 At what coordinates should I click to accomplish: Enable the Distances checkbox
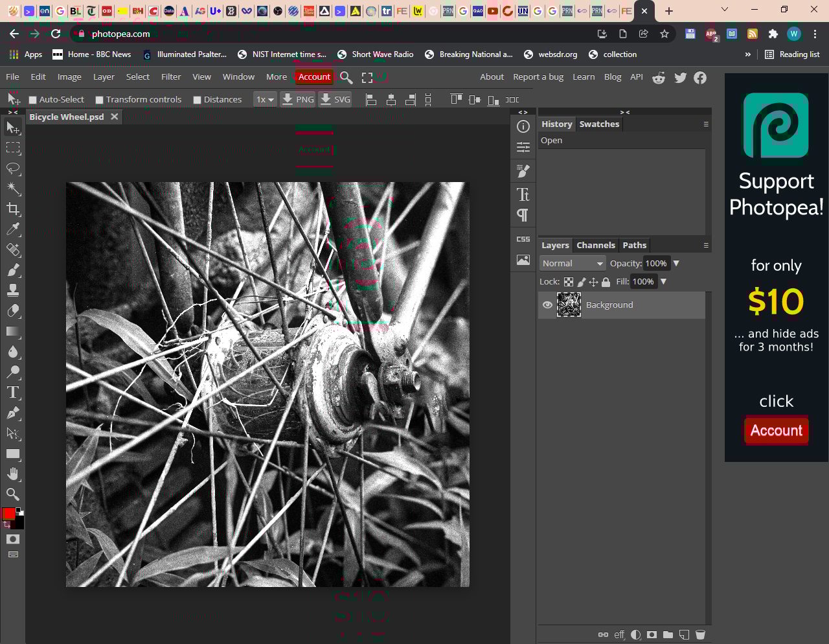tap(198, 100)
